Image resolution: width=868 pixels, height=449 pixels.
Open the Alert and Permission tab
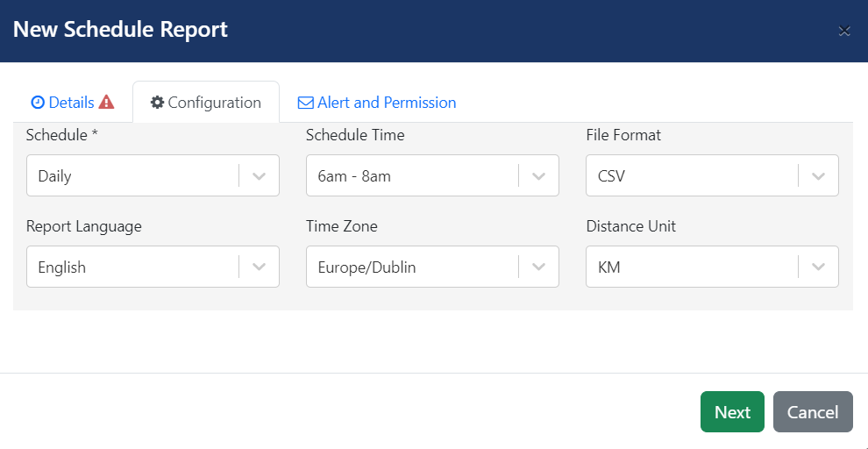coord(377,103)
